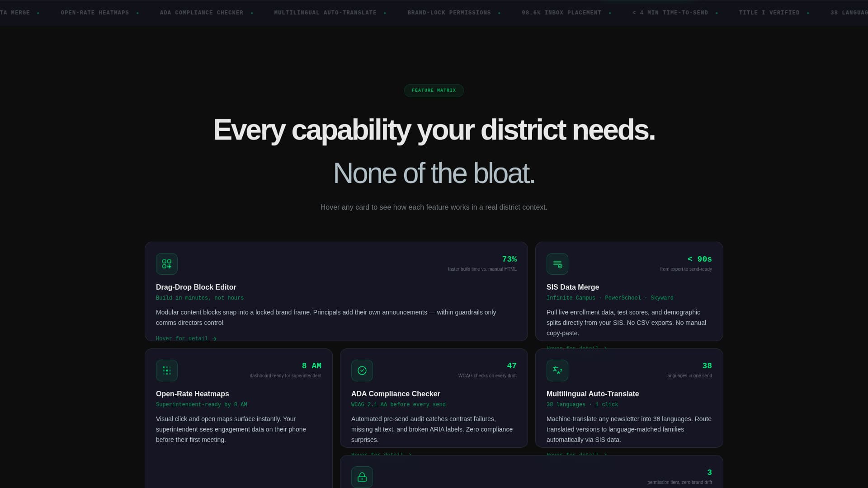Click the headline 'Every capability your district needs.'
The image size is (868, 488).
click(x=434, y=130)
